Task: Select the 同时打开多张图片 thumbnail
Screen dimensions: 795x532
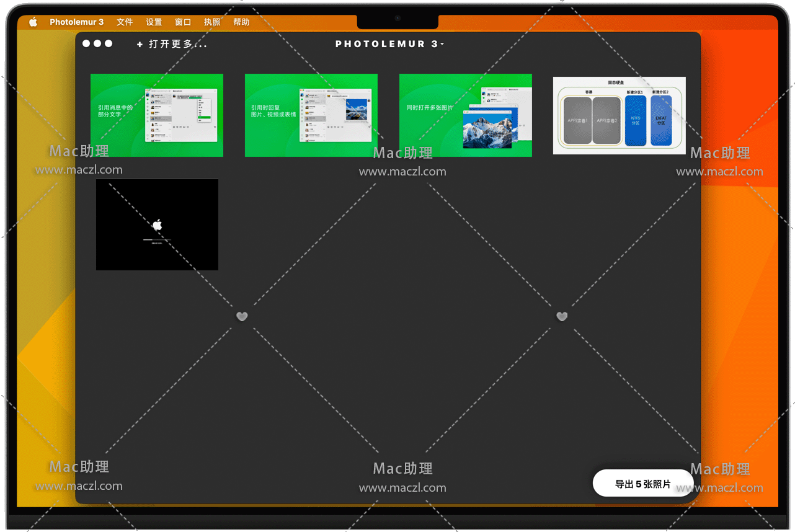Action: click(x=466, y=115)
